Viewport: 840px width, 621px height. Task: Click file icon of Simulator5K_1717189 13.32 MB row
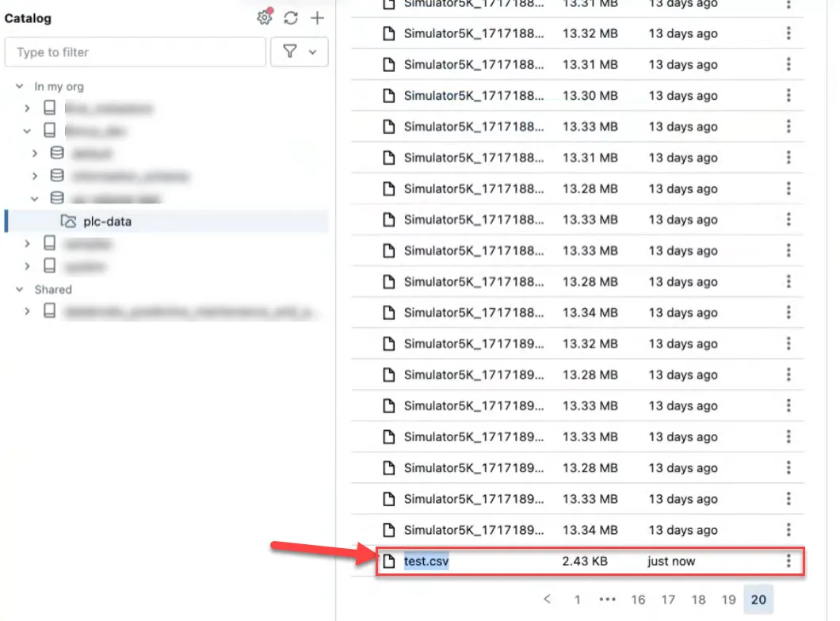pos(389,344)
